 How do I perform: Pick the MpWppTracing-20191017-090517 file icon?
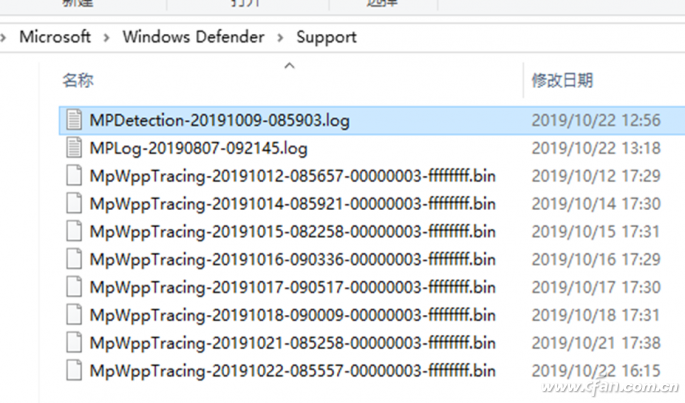click(73, 287)
